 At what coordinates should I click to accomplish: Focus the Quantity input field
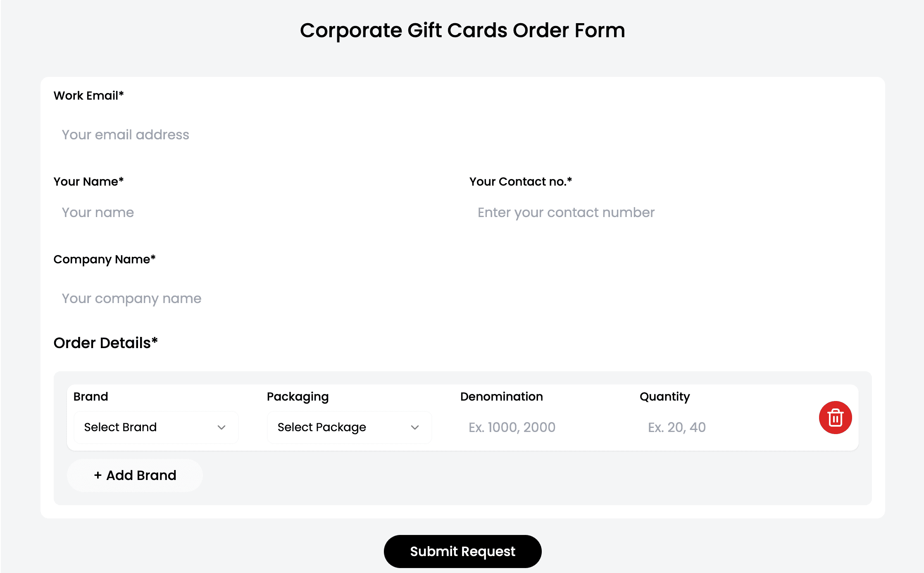pos(719,427)
